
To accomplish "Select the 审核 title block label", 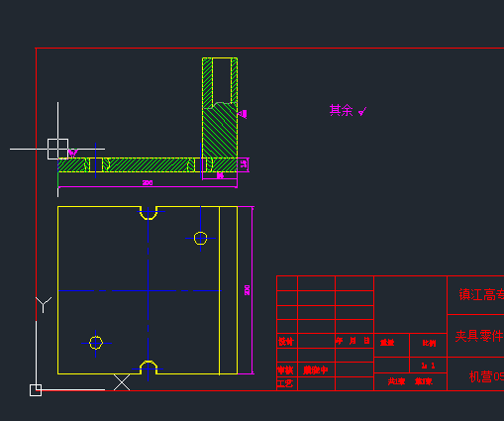I will (285, 370).
